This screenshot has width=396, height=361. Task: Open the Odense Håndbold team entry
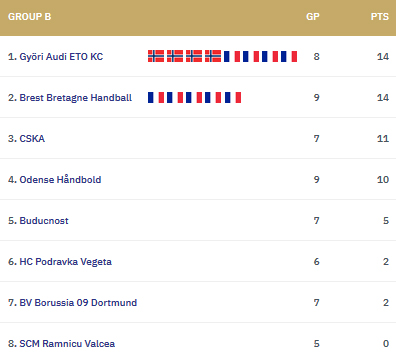click(60, 180)
